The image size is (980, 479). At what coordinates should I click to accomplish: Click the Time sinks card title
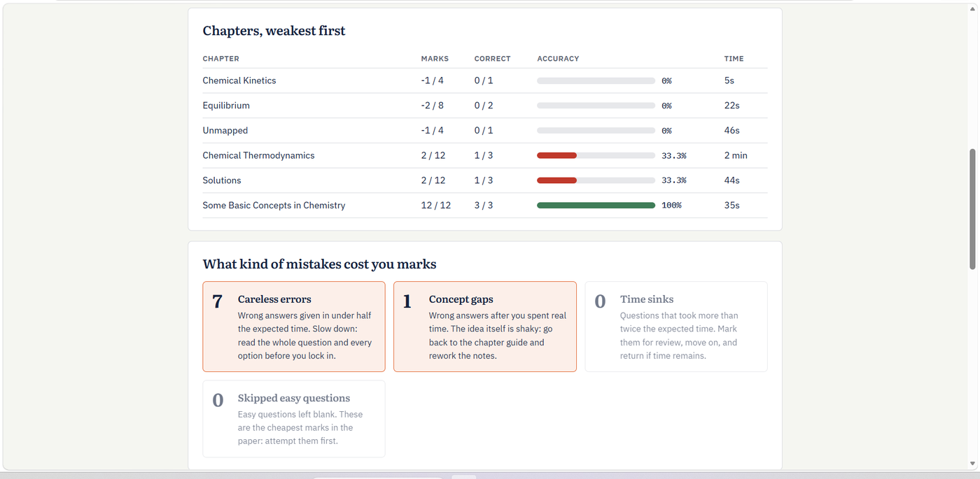click(647, 299)
